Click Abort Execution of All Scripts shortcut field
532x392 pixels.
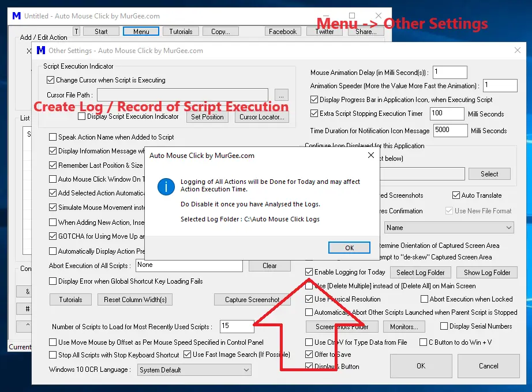tap(189, 265)
